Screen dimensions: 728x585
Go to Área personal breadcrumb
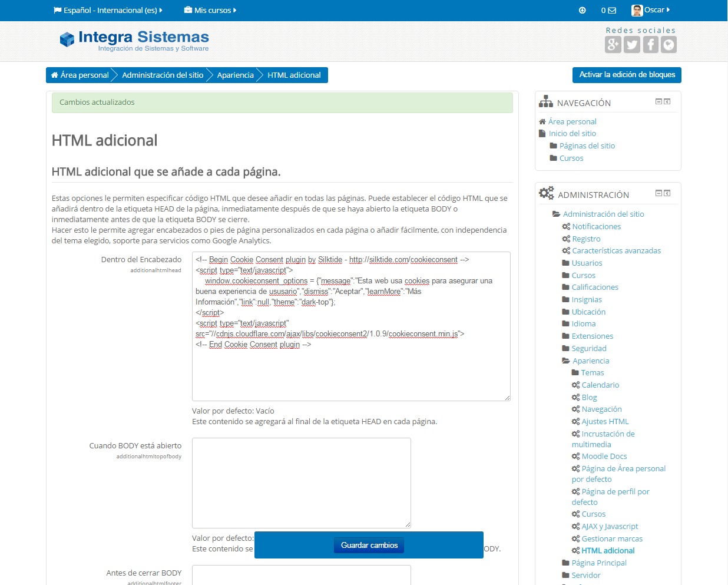tap(80, 75)
